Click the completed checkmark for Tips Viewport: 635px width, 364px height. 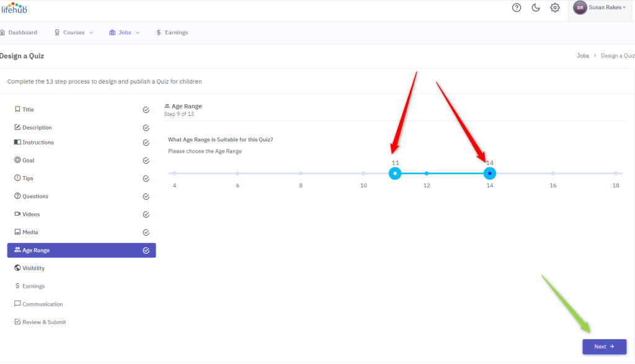tap(146, 179)
